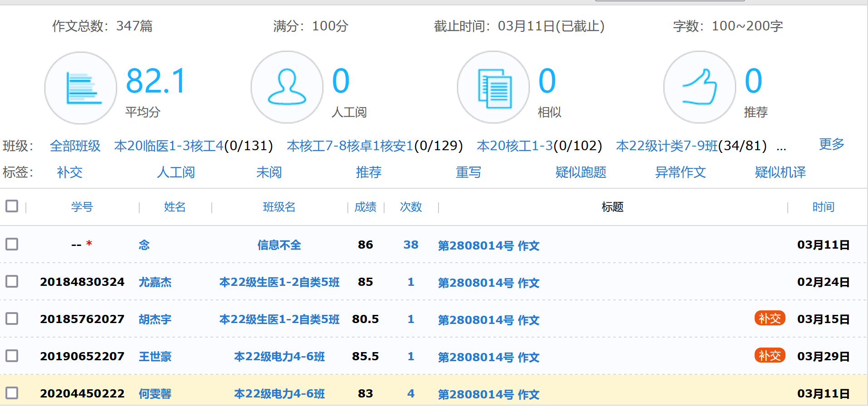
Task: Sort the table by 时间 column
Action: (823, 207)
